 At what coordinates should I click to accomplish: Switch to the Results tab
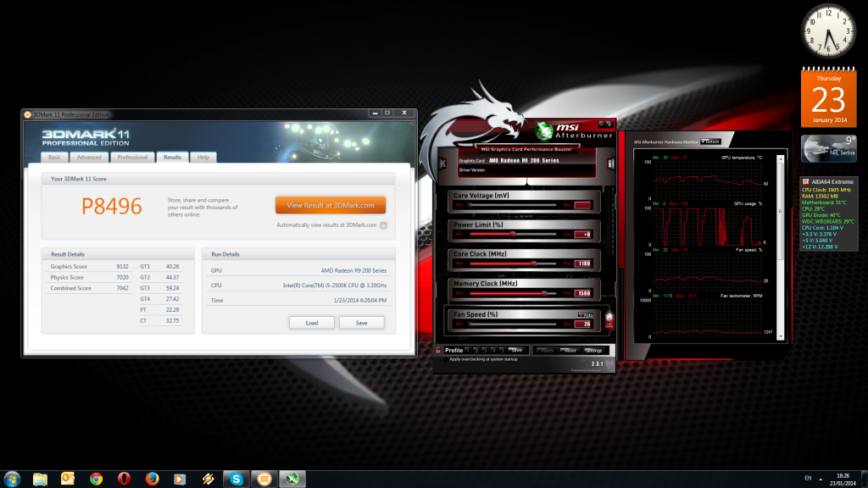click(172, 157)
